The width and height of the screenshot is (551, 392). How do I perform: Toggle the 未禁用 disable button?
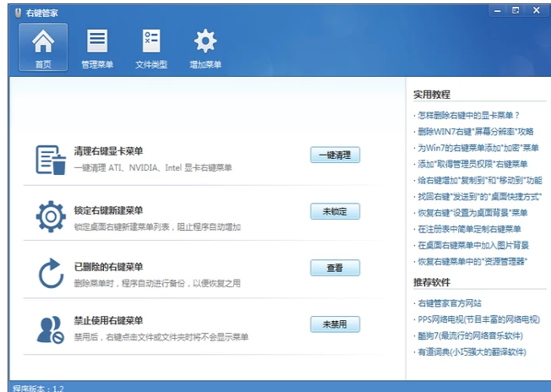335,324
